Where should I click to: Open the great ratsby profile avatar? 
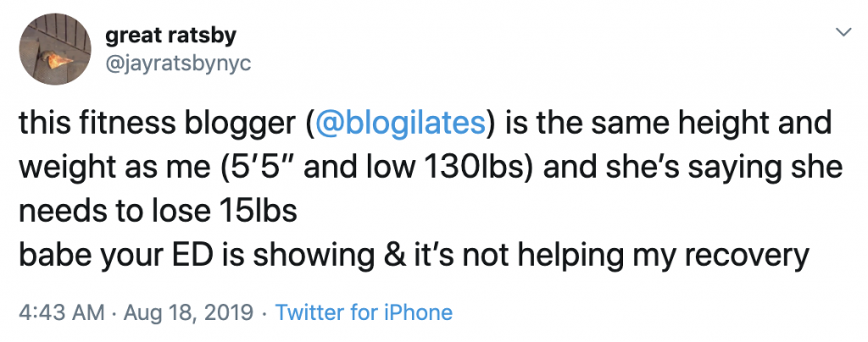55,48
